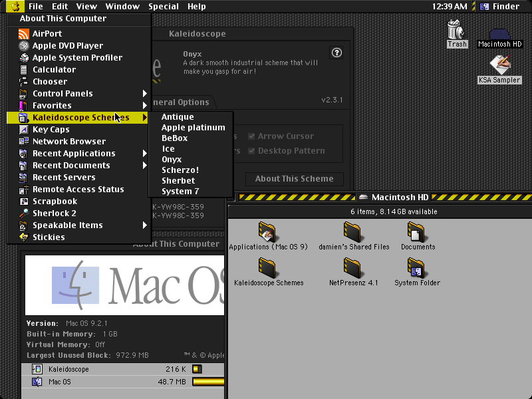Choose About This Computer menu item
The height and width of the screenshot is (399, 532).
click(x=78, y=19)
